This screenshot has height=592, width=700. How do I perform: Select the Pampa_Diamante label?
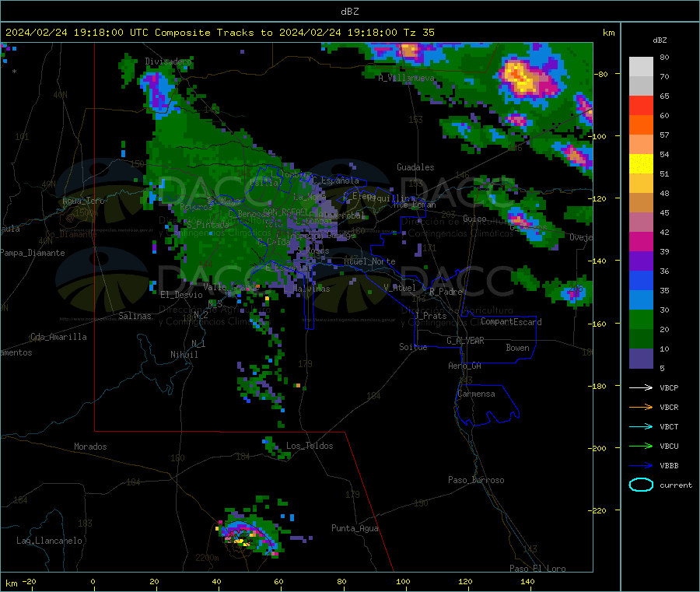pos(32,253)
